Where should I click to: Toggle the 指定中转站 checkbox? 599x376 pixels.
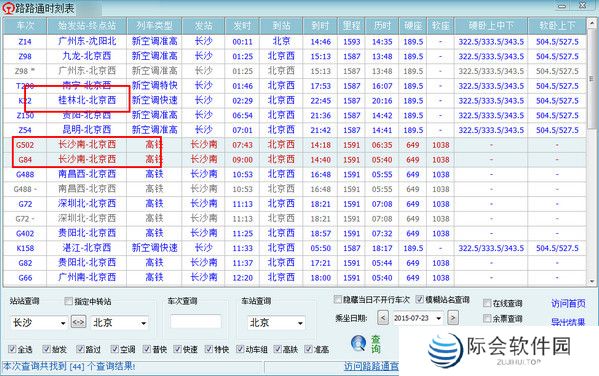(x=68, y=301)
